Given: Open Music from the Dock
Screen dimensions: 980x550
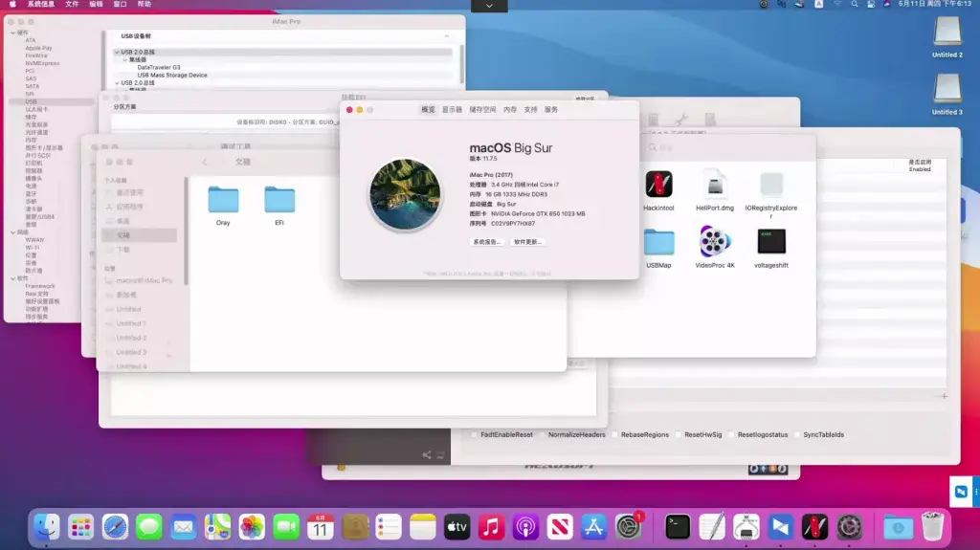Looking at the screenshot, I should point(491,527).
